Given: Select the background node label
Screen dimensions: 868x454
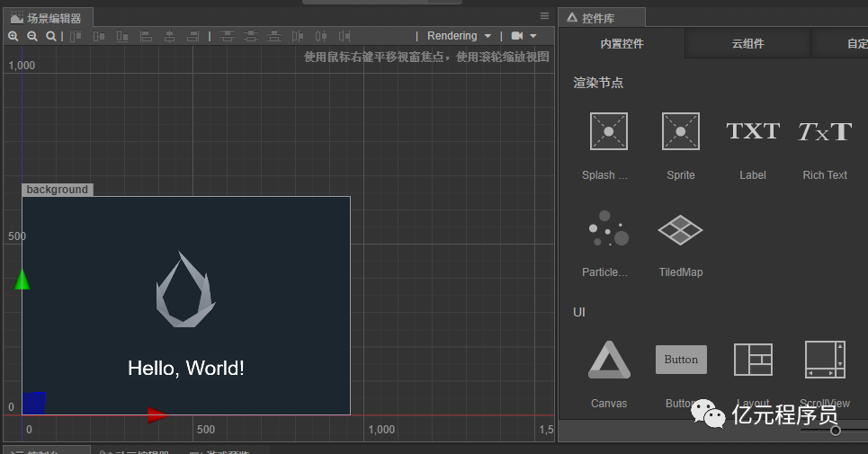Looking at the screenshot, I should click(x=58, y=190).
